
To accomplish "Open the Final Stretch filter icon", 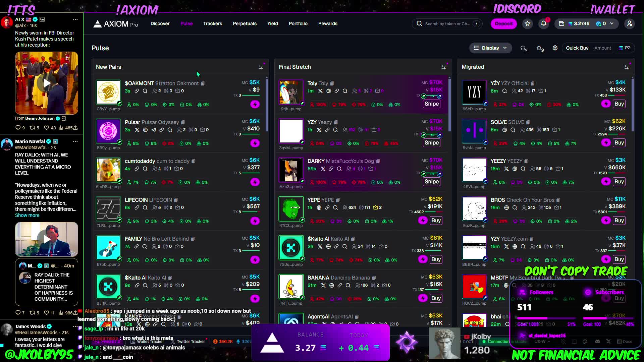I will point(443,67).
